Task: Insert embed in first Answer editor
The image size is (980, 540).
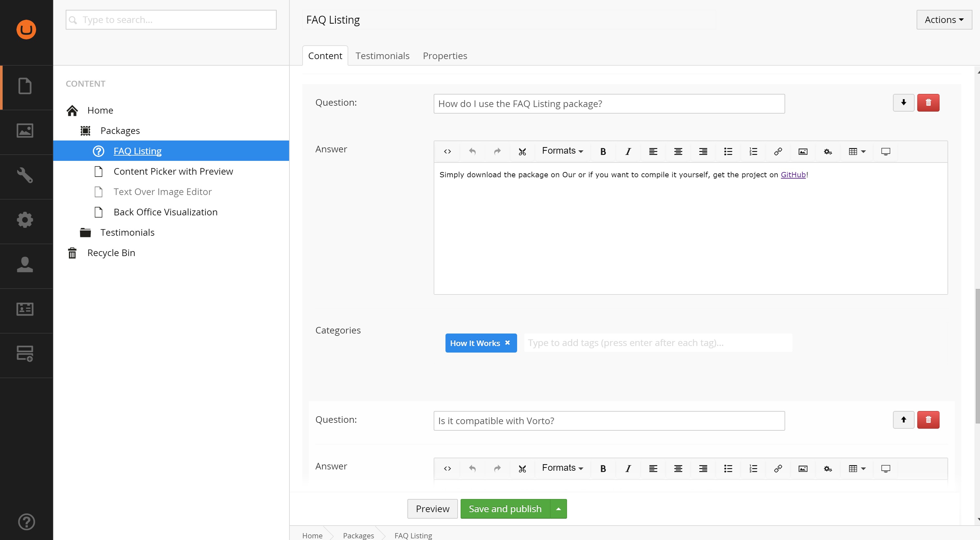Action: pyautogui.click(x=886, y=152)
